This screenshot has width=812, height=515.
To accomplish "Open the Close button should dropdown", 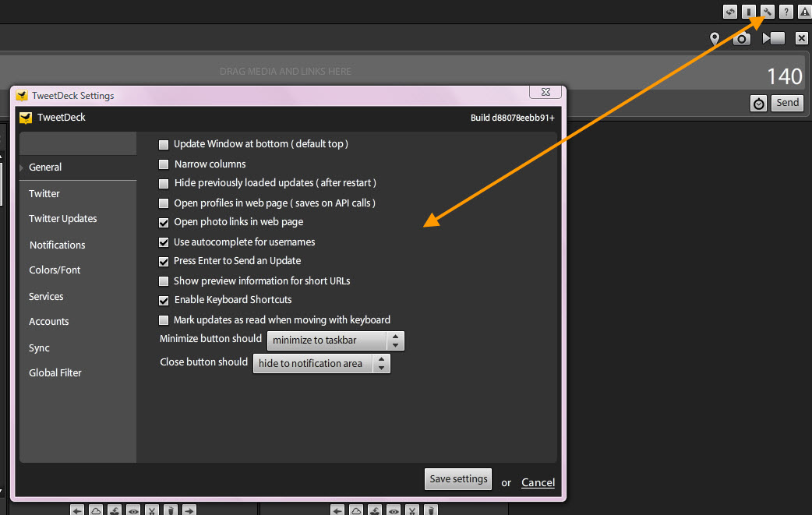I will click(321, 364).
